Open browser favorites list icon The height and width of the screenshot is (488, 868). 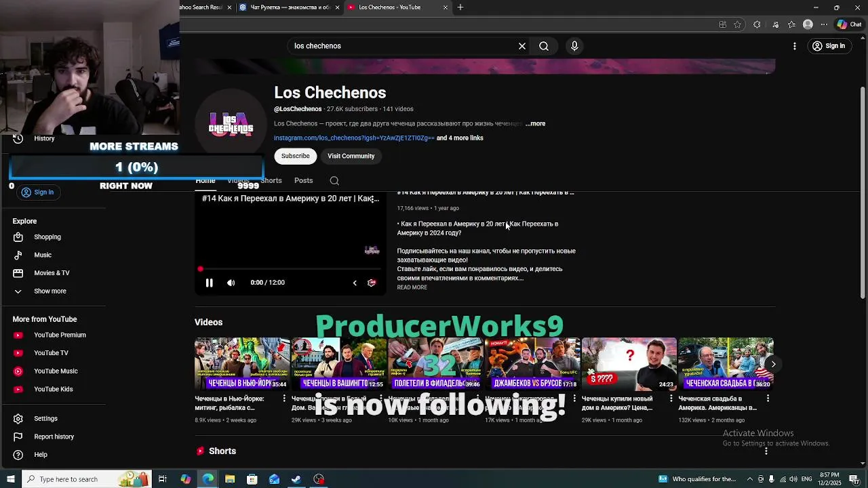coord(791,24)
